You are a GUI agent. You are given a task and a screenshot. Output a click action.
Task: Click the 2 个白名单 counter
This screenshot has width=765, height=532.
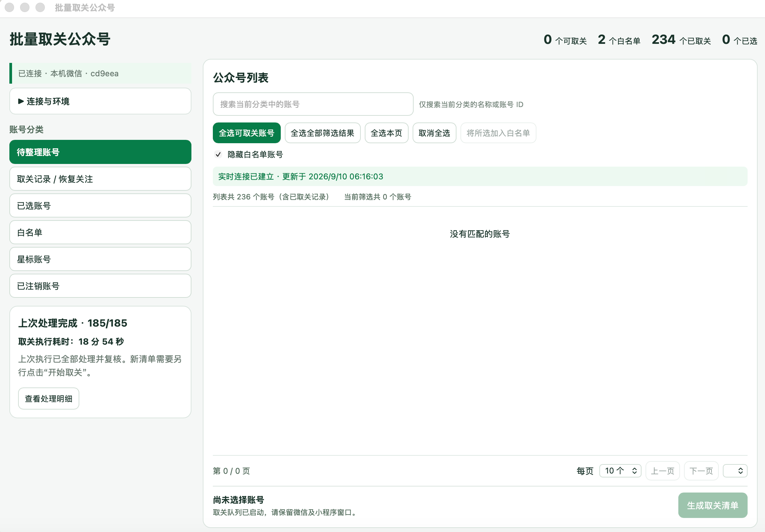(x=619, y=40)
